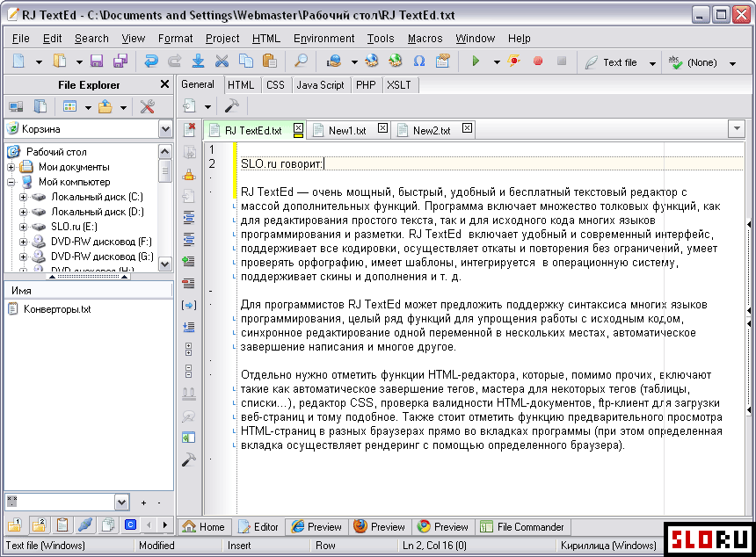Open the File Commander view tab
This screenshot has height=557, width=756.
tap(522, 527)
